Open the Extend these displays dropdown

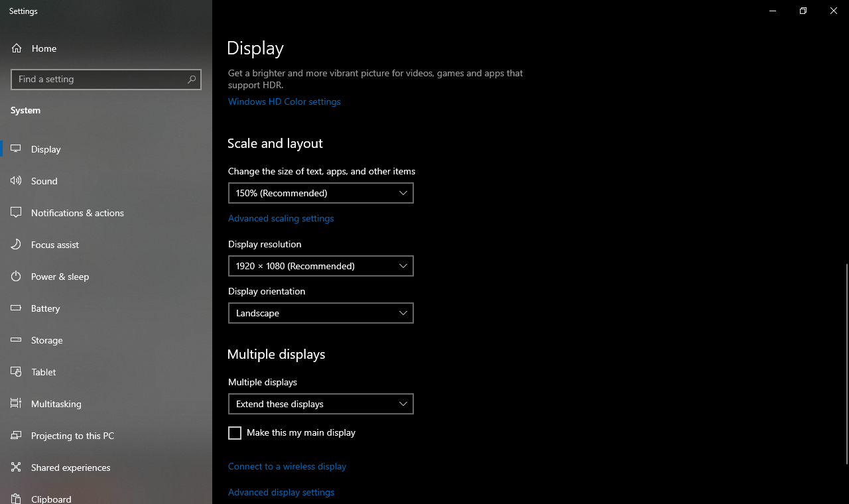point(321,404)
